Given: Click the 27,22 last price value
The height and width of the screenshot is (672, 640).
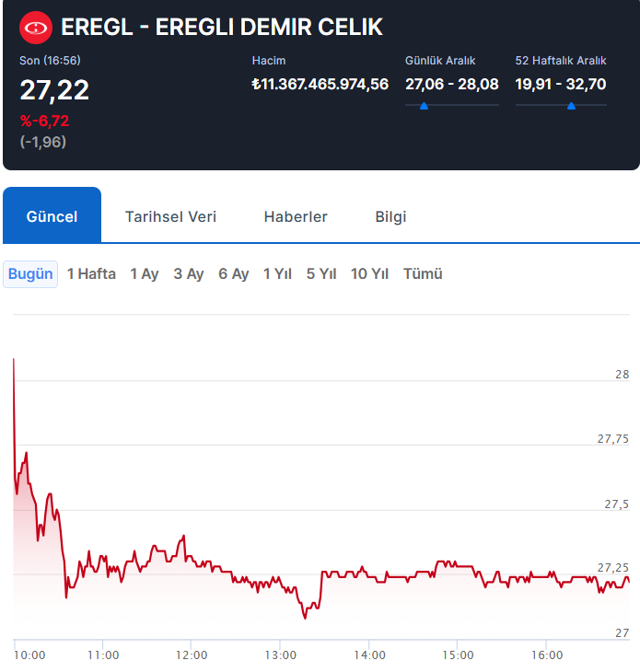Looking at the screenshot, I should pos(54,90).
